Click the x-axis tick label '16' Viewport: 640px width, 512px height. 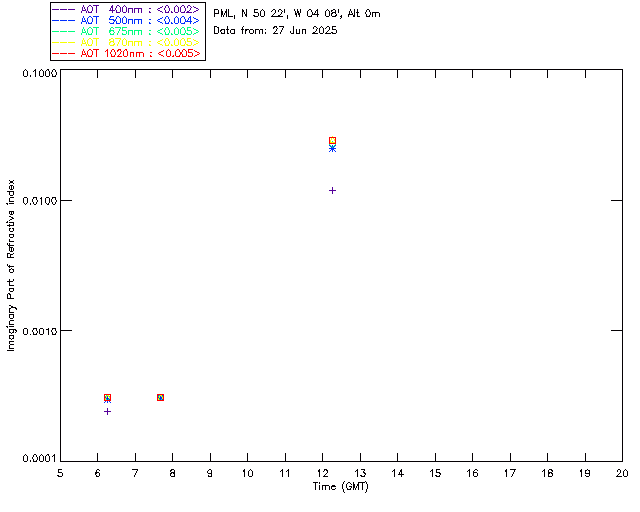[x=473, y=473]
